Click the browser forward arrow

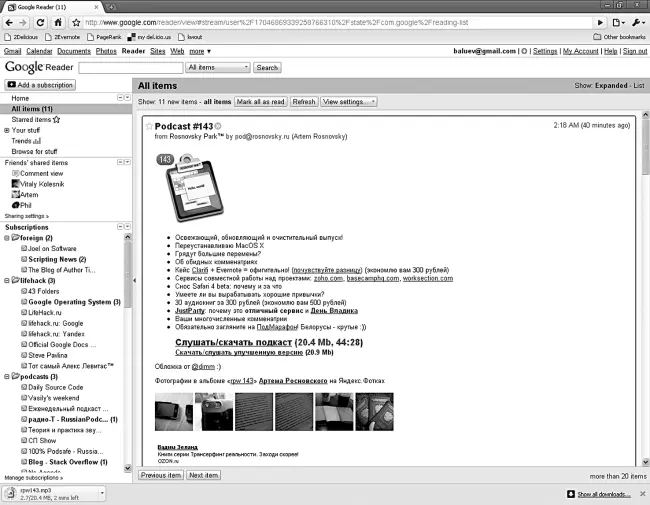click(x=23, y=22)
